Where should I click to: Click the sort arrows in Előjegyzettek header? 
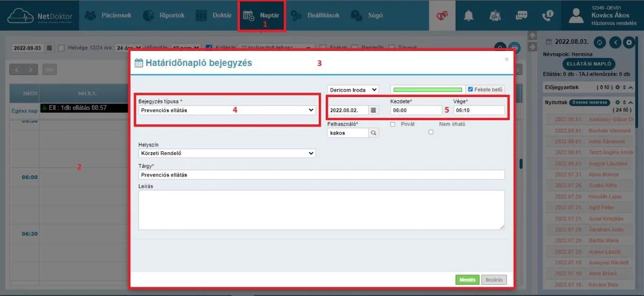pos(624,87)
